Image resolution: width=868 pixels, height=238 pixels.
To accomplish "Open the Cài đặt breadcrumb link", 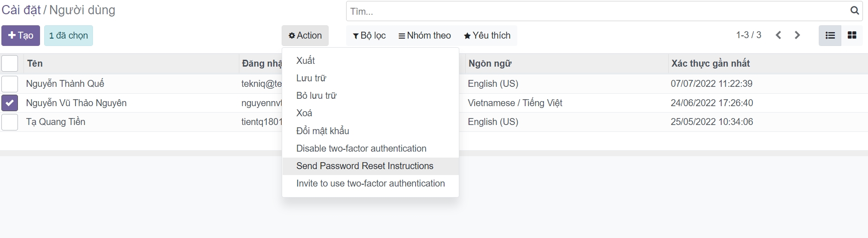I will pos(21,10).
